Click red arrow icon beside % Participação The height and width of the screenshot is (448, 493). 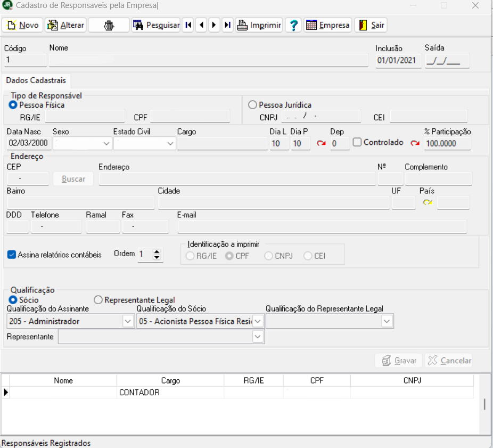(x=415, y=143)
